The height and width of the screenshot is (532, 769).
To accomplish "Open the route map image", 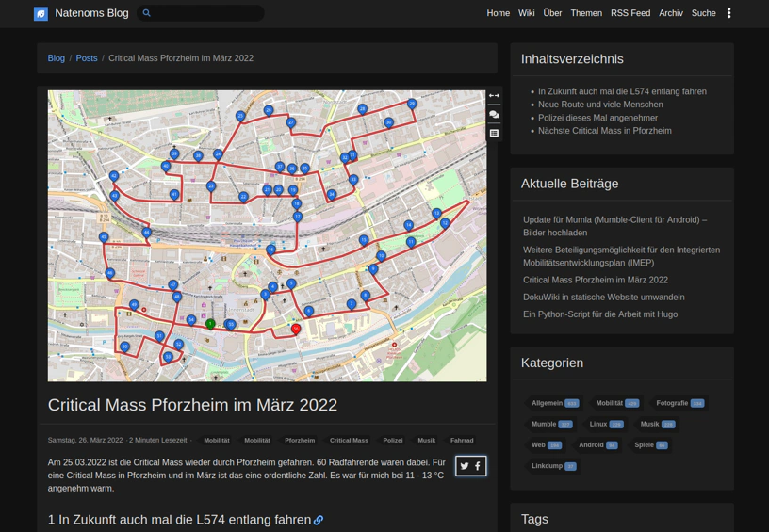I will tap(267, 235).
